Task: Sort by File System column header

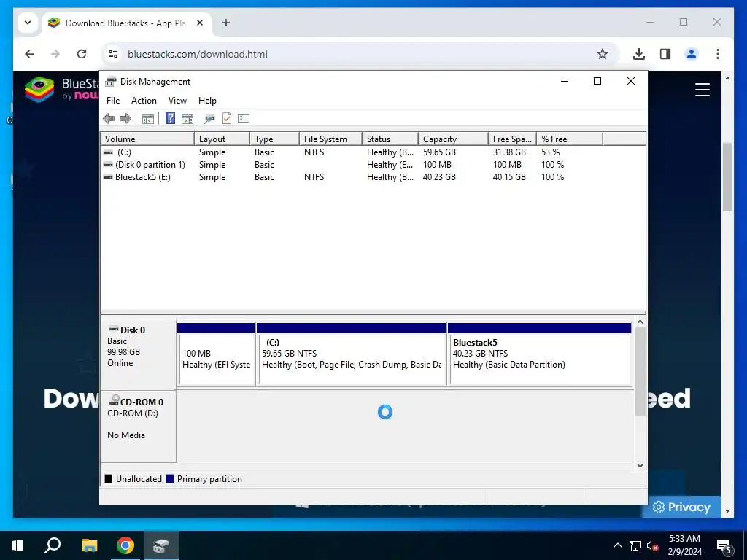Action: [330, 139]
